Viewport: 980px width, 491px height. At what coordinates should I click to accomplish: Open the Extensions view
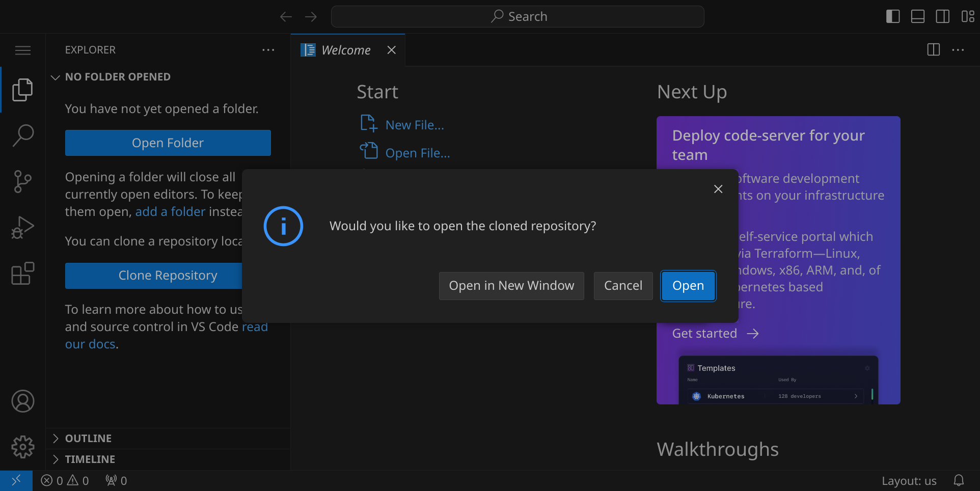[23, 274]
